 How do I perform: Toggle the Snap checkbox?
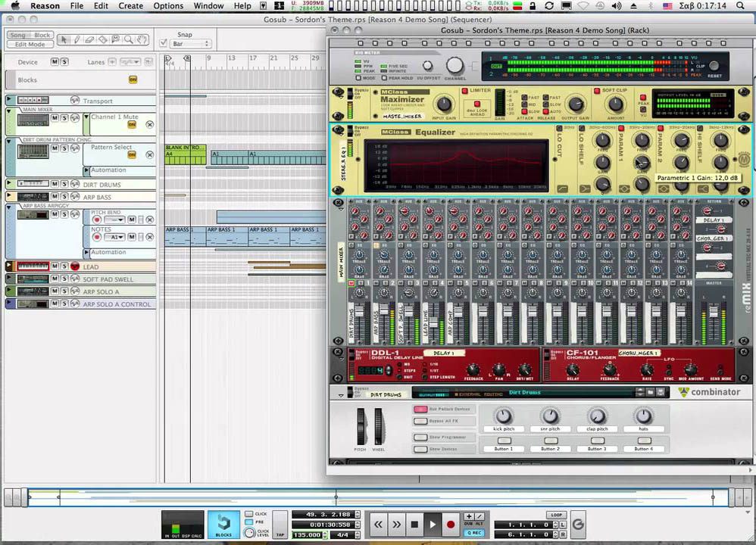(x=164, y=44)
